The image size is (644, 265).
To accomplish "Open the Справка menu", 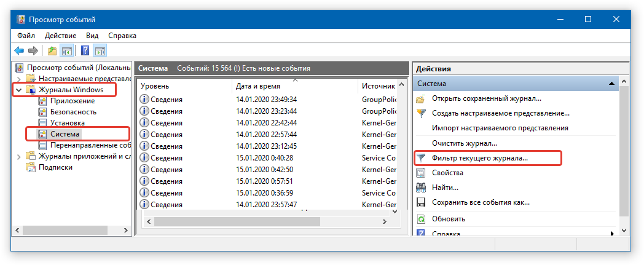I will (x=122, y=36).
